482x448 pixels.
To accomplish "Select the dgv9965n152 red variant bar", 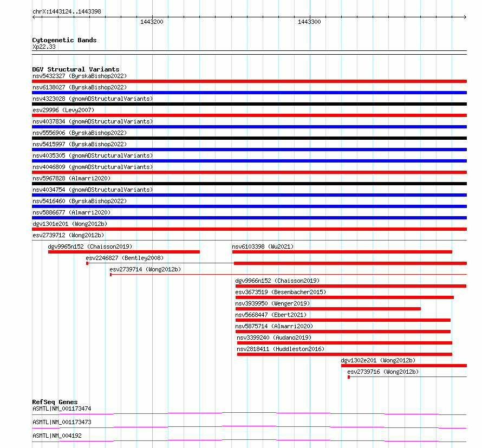I will (124, 252).
